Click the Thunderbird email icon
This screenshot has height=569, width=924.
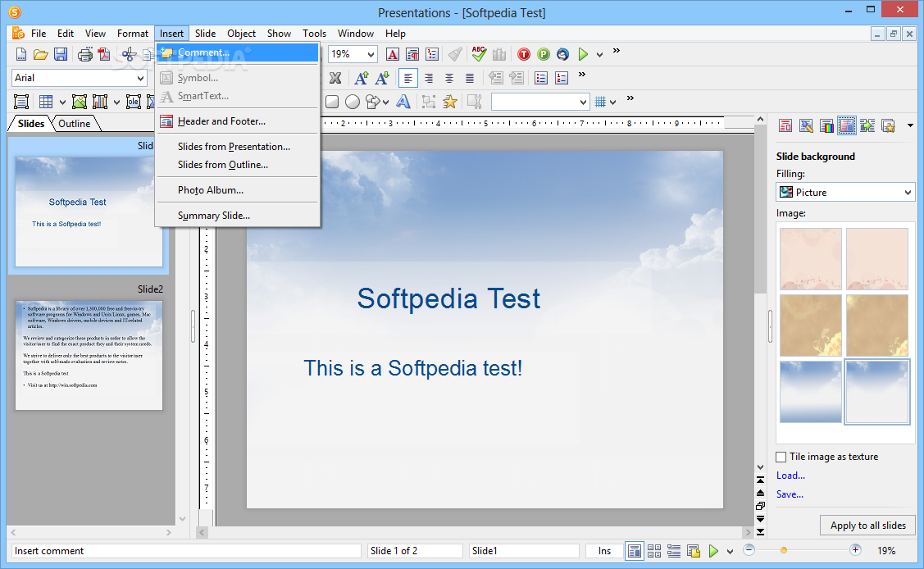coord(562,54)
